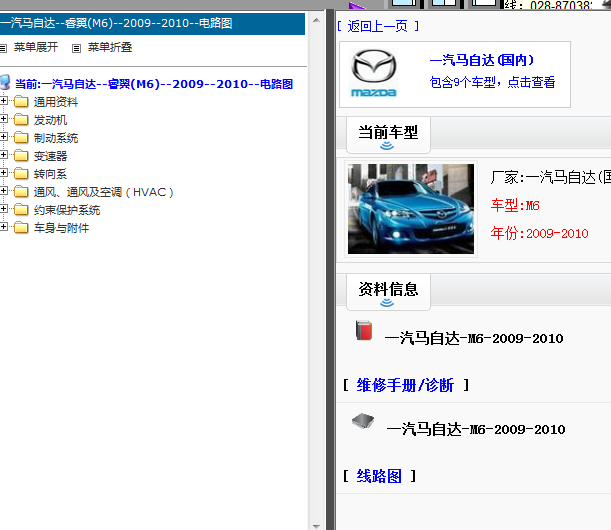
Task: Click the 厂家:一汽马自达 text
Action: (550, 177)
